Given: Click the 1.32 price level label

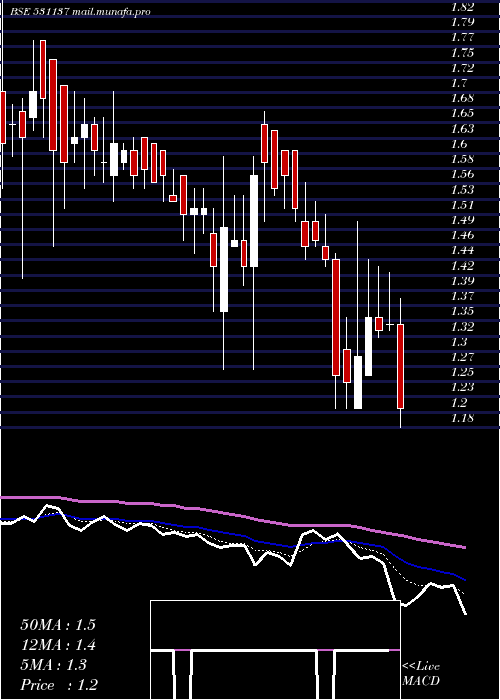Looking at the screenshot, I should pos(462,327).
